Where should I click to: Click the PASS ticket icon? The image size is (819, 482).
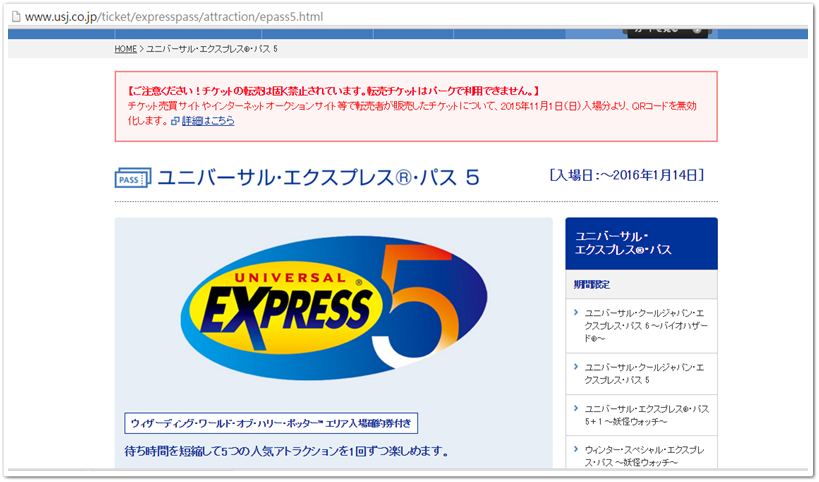pos(133,178)
